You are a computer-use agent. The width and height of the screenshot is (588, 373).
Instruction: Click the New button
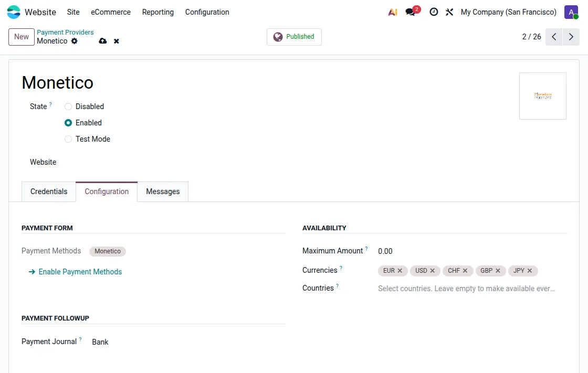coord(22,37)
